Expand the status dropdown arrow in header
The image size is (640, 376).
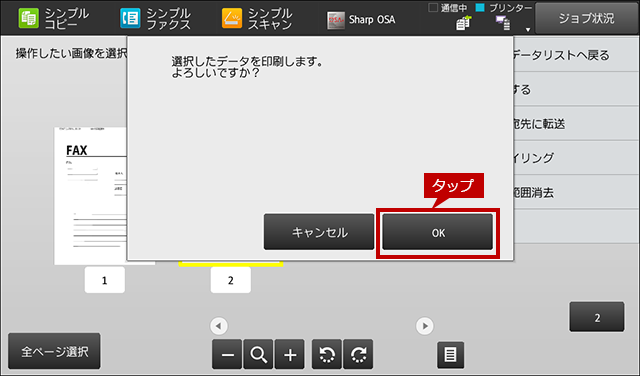528,29
